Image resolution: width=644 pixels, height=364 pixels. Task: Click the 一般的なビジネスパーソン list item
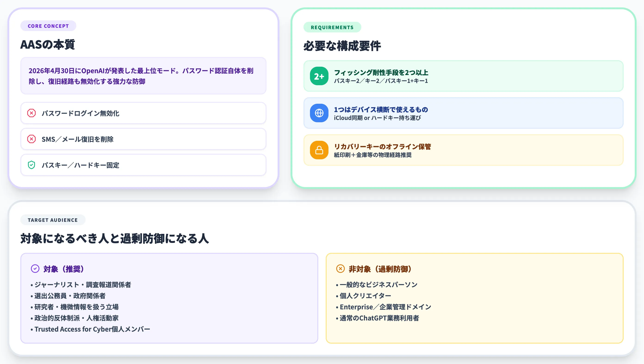tap(377, 285)
